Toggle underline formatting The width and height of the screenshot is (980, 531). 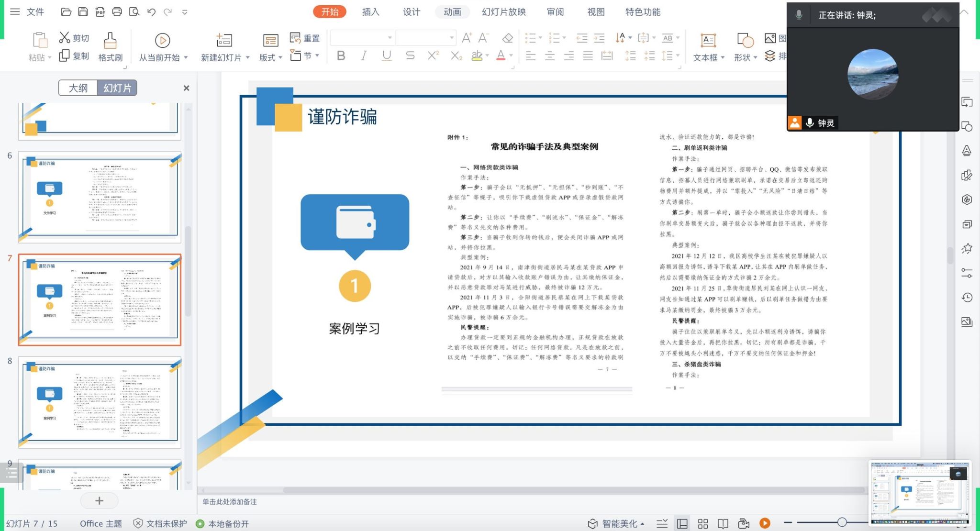pyautogui.click(x=387, y=56)
